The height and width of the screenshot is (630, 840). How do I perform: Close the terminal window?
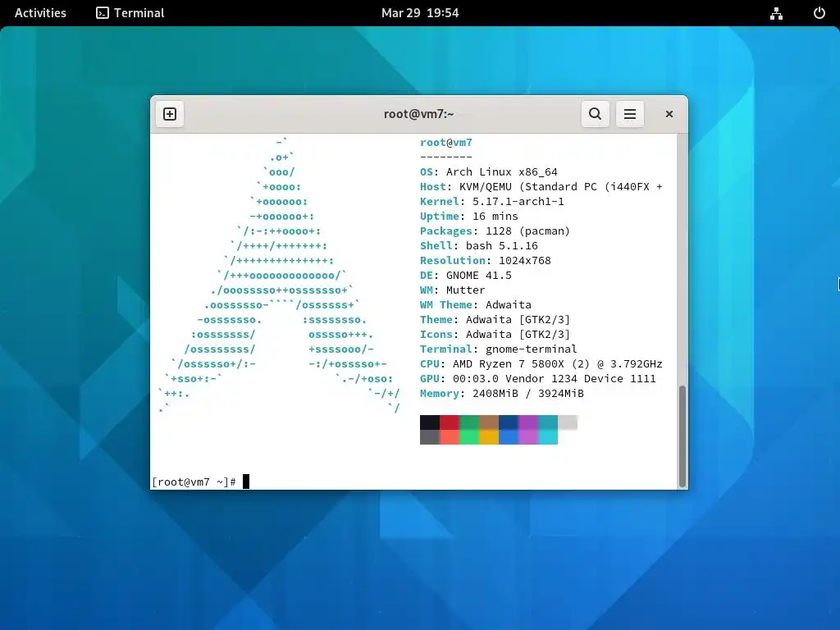669,114
